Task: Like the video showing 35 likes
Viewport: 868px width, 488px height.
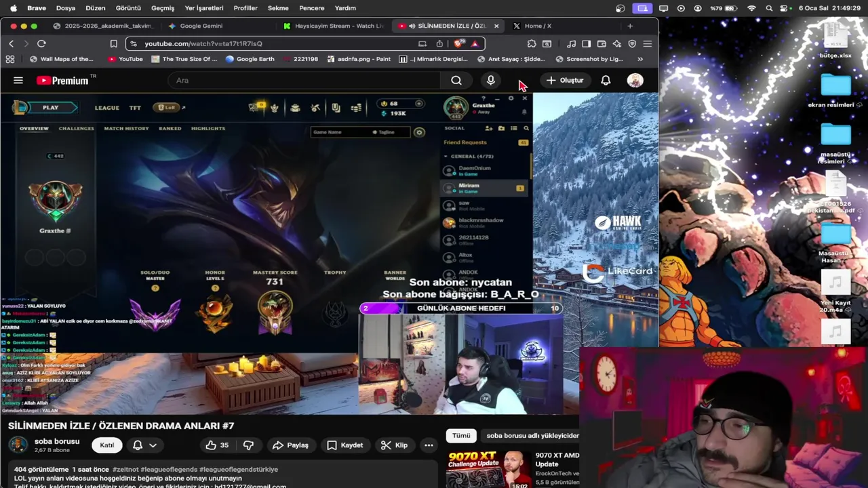Action: pyautogui.click(x=217, y=445)
